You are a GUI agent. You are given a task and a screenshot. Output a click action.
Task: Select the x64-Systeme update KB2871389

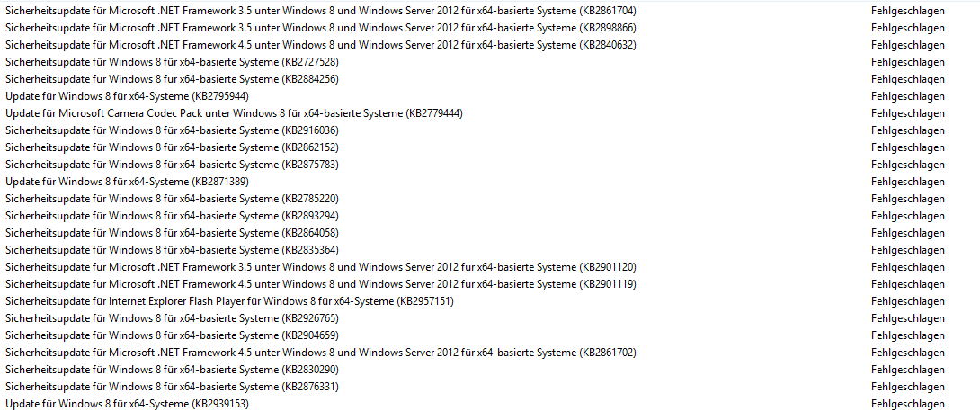point(127,182)
